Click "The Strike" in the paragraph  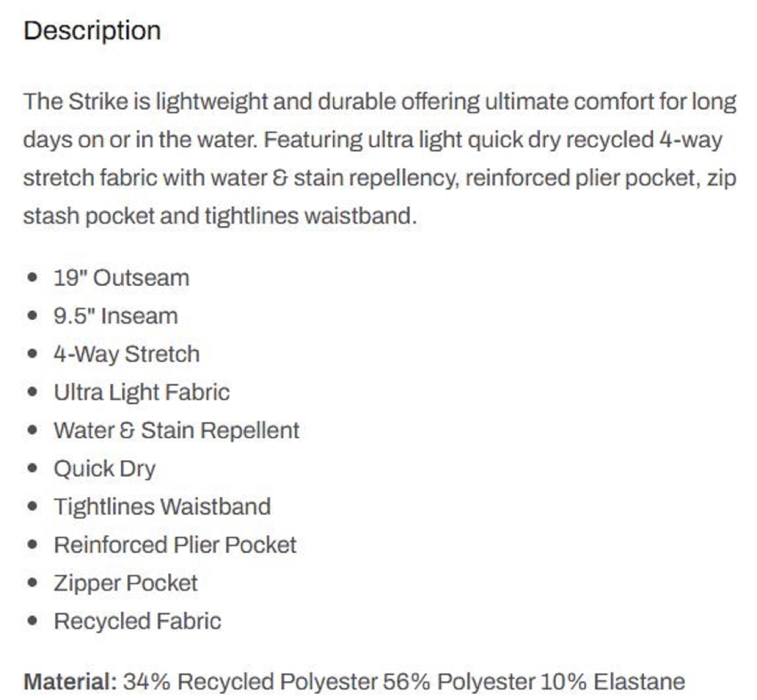point(76,101)
